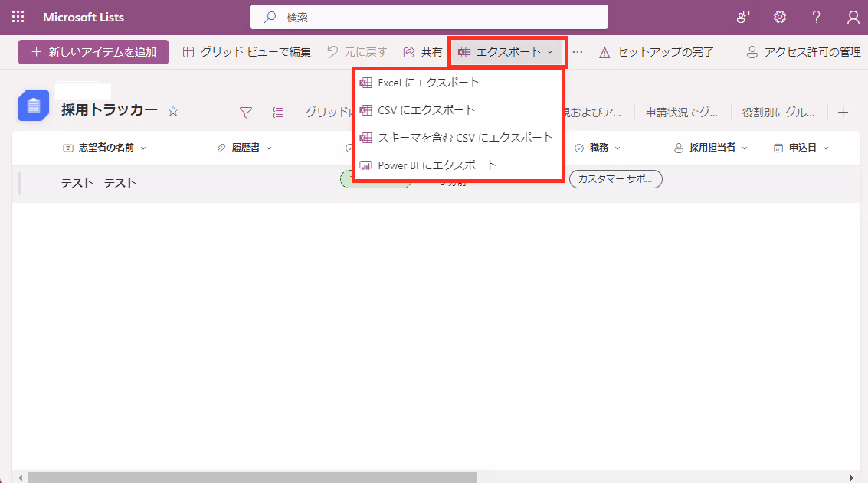Click the grid view edit icon
This screenshot has width=868, height=483.
(x=188, y=52)
